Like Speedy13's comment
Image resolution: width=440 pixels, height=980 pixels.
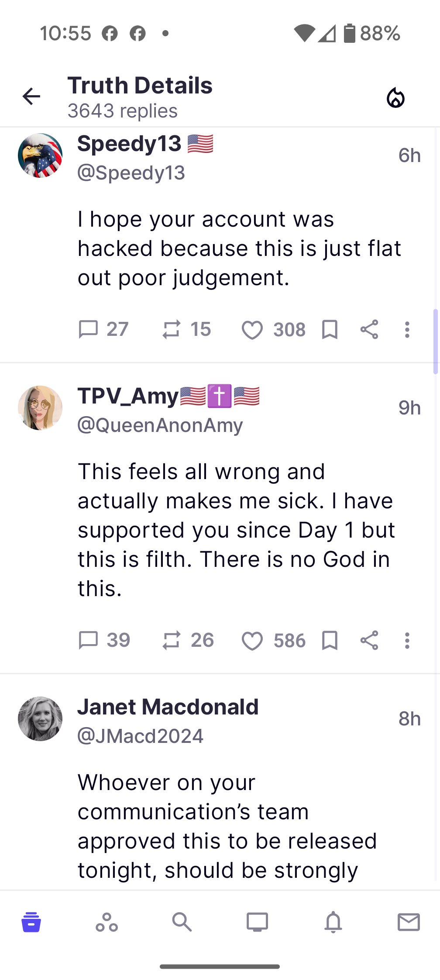[x=252, y=330]
